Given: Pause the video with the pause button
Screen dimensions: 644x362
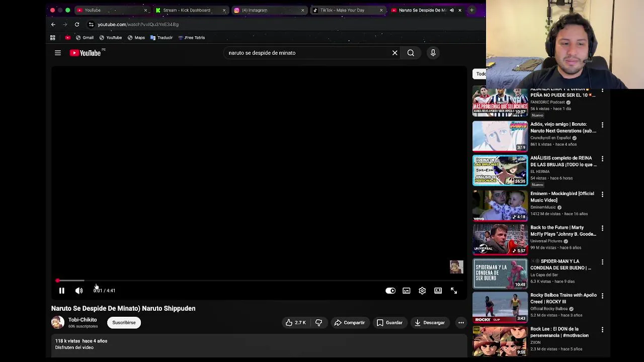Looking at the screenshot, I should (61, 291).
